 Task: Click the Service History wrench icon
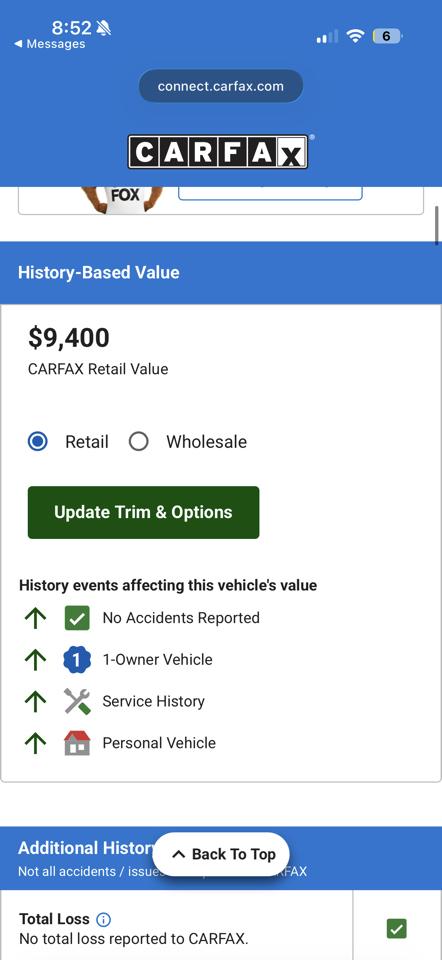point(77,702)
